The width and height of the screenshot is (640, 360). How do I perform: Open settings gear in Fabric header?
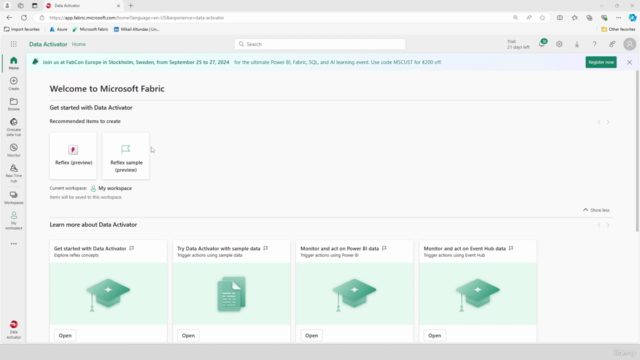coord(559,44)
